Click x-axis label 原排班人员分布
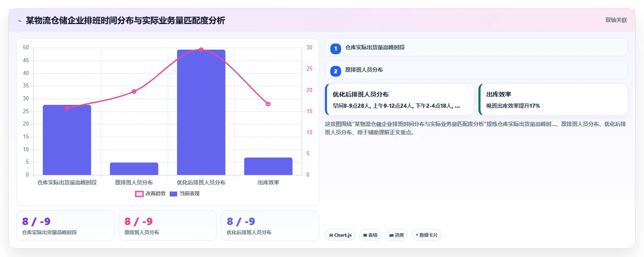The width and height of the screenshot is (644, 257). click(134, 182)
